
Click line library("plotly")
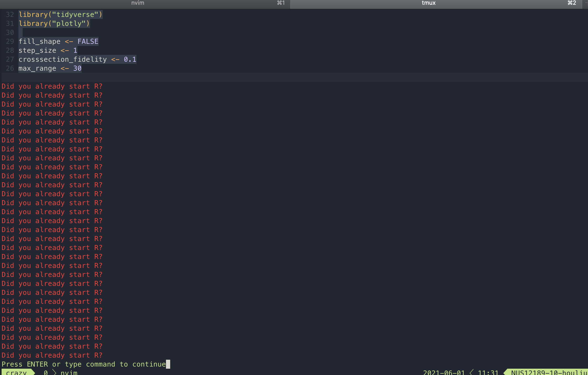coord(54,23)
